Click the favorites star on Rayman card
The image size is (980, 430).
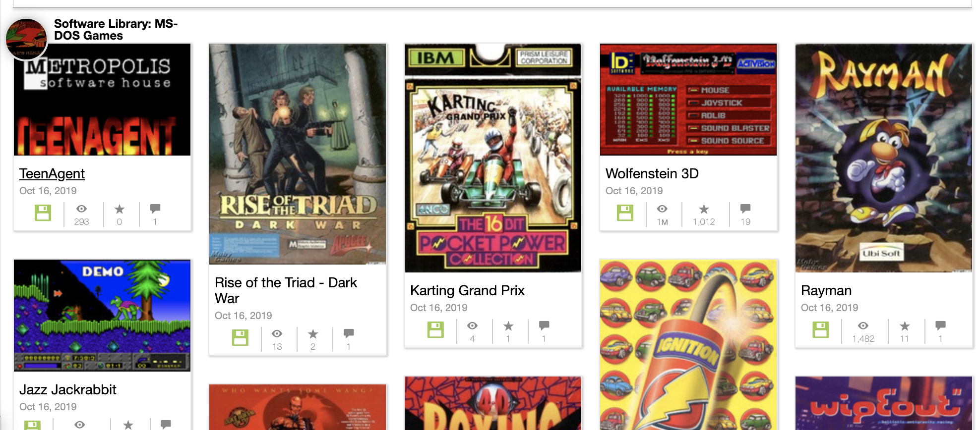click(x=905, y=326)
